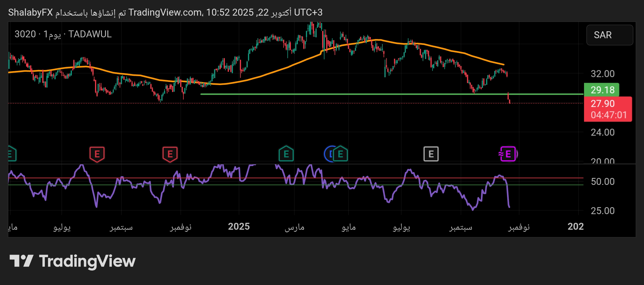Click the 24.00 price scale label
Viewport: 644px width, 285px height.
[603, 133]
